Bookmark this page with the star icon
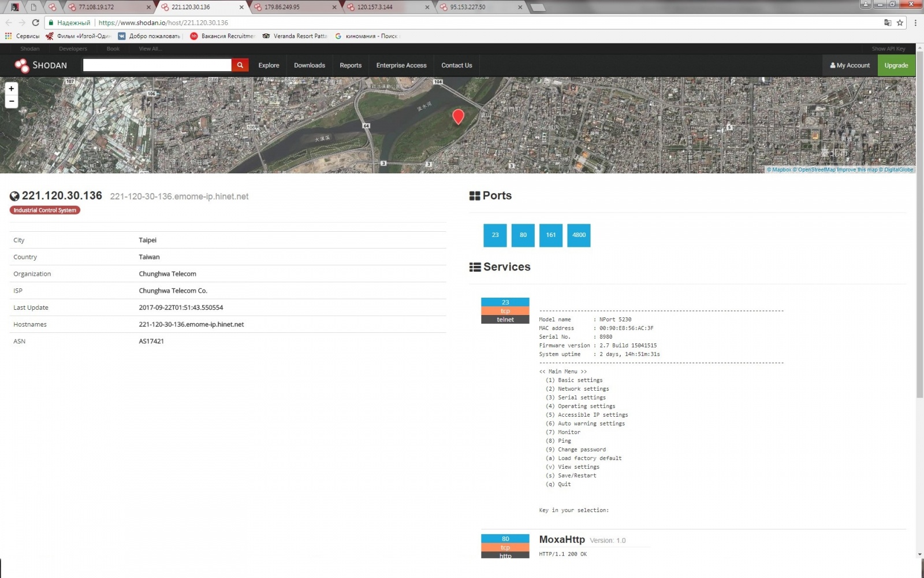Image resolution: width=924 pixels, height=578 pixels. tap(900, 23)
